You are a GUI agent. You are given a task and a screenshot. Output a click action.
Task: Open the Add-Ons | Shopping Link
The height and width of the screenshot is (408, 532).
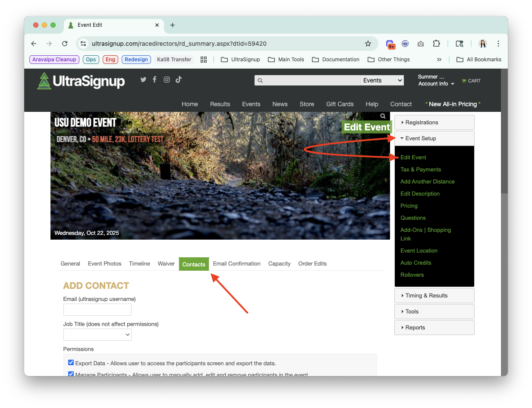pos(426,234)
